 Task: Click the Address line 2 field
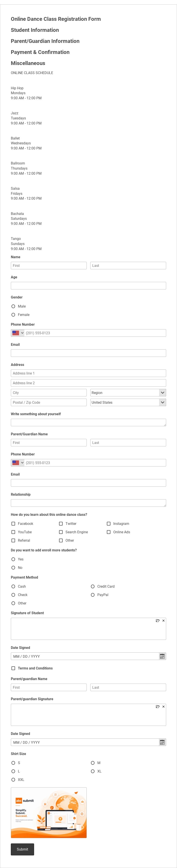(88, 383)
